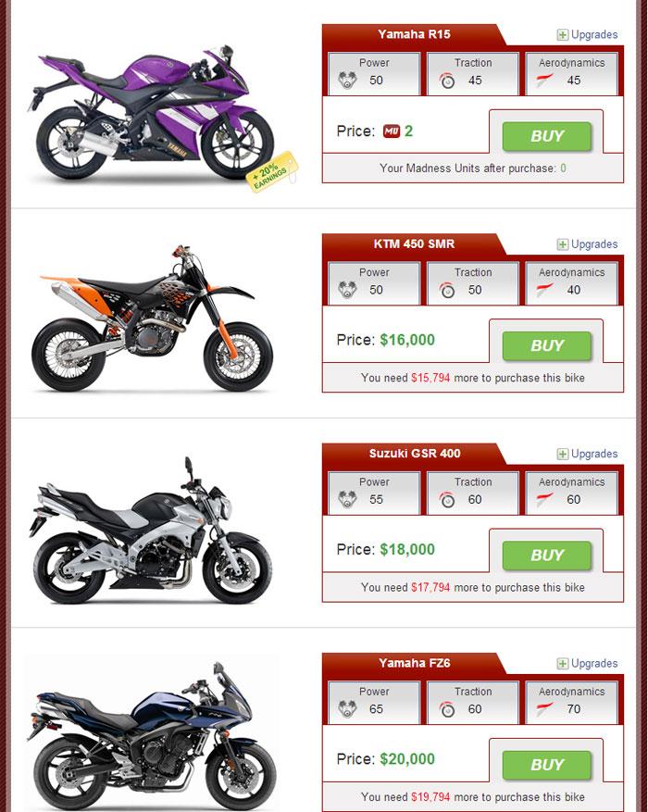Select the purple Yamaha R15 bike image

click(152, 112)
